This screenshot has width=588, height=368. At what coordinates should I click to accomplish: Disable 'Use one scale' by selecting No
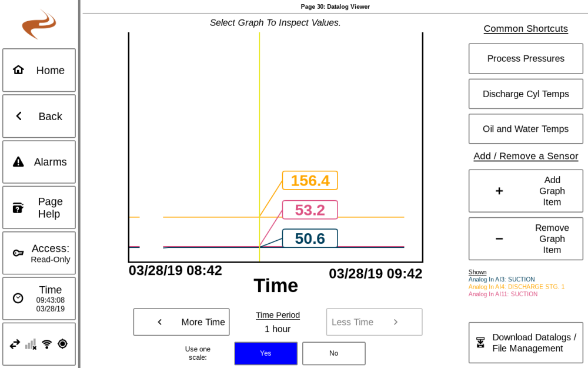pos(333,353)
